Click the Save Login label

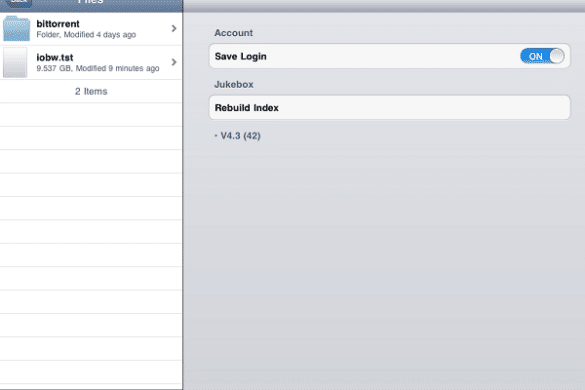[x=241, y=56]
